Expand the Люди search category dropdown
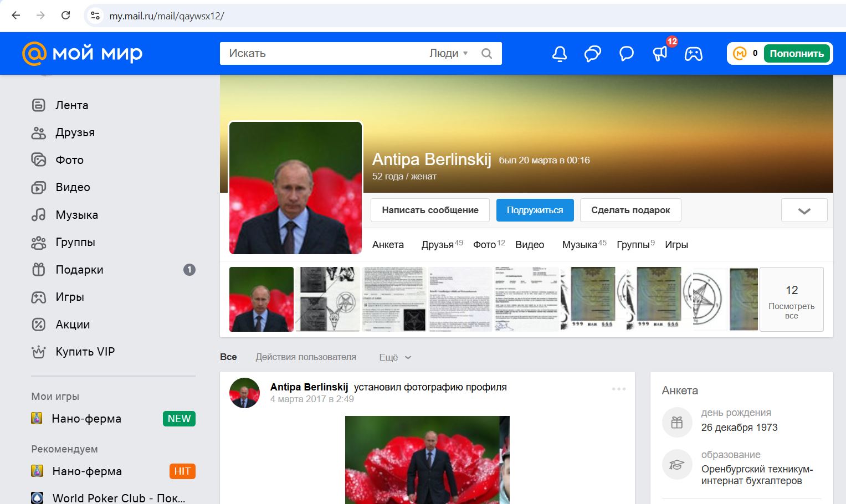Image resolution: width=846 pixels, height=504 pixels. click(x=449, y=53)
